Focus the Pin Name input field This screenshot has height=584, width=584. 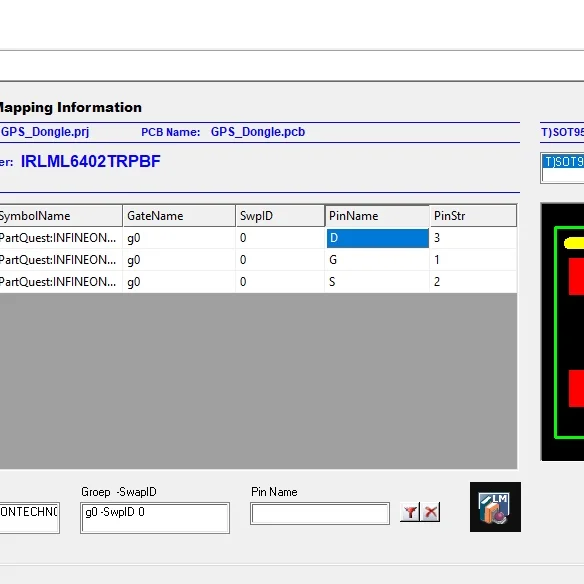click(x=320, y=514)
